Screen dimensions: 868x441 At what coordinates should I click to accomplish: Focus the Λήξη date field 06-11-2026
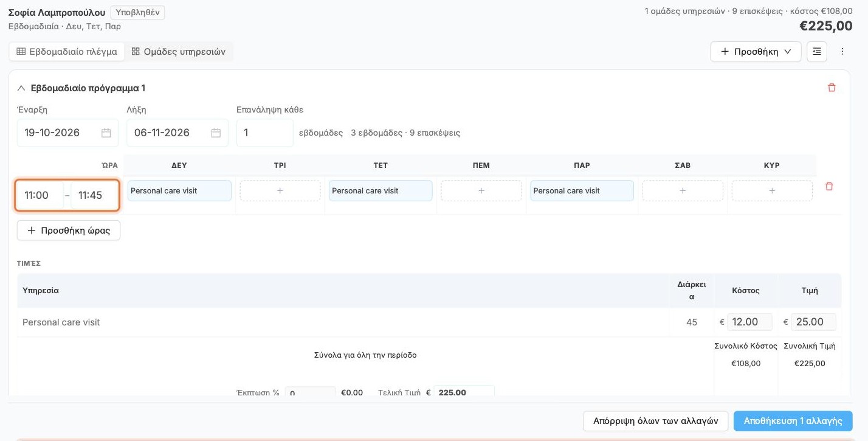coord(177,133)
